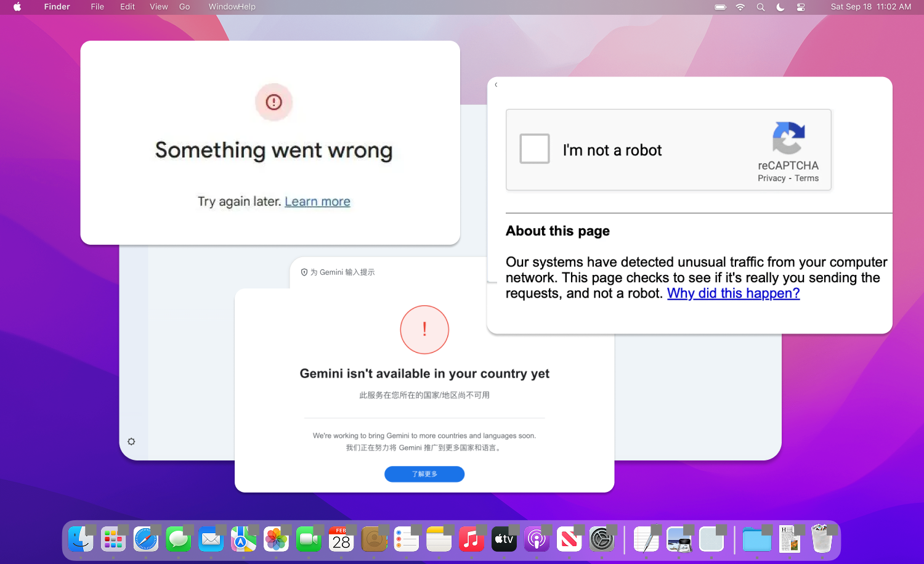
Task: Open System Preferences in the Dock
Action: [x=602, y=539]
